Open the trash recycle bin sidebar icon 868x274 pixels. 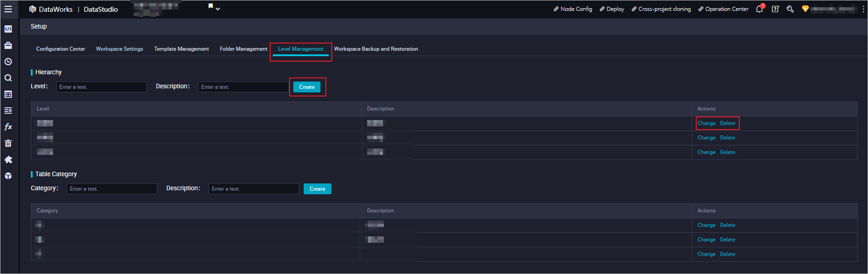(x=8, y=144)
